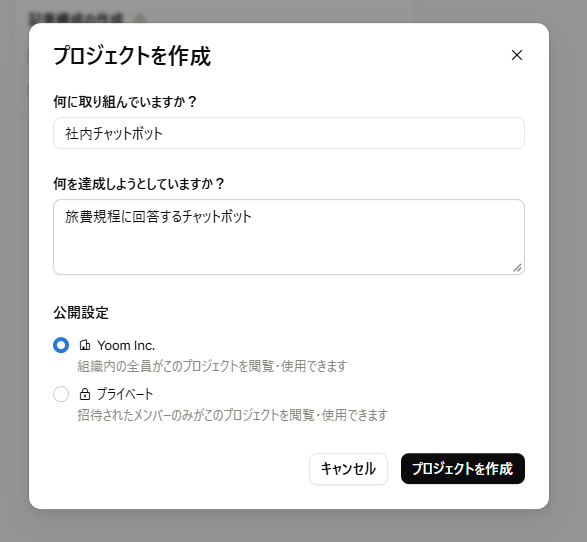
Task: Select the Yoom Inc. radio button
Action: [61, 345]
